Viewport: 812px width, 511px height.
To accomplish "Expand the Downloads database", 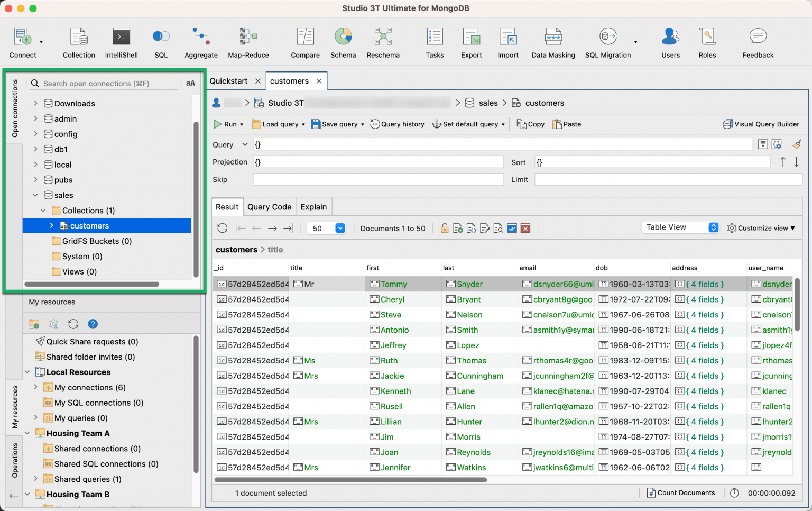I will (x=35, y=103).
